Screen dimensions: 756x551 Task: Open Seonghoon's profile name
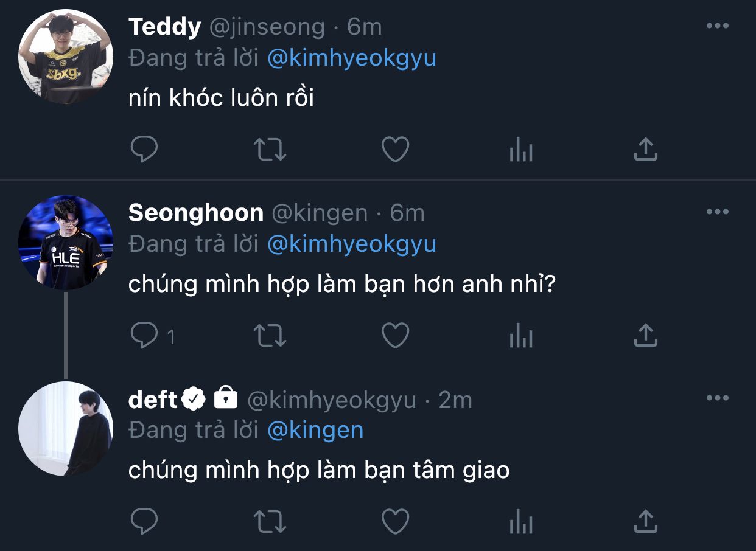point(195,213)
